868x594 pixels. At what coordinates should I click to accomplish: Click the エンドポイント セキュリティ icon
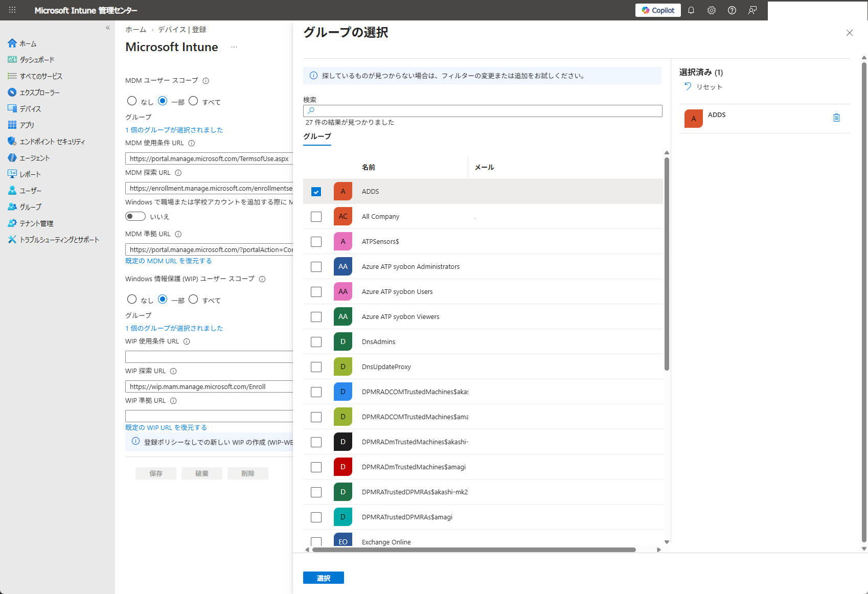point(12,141)
